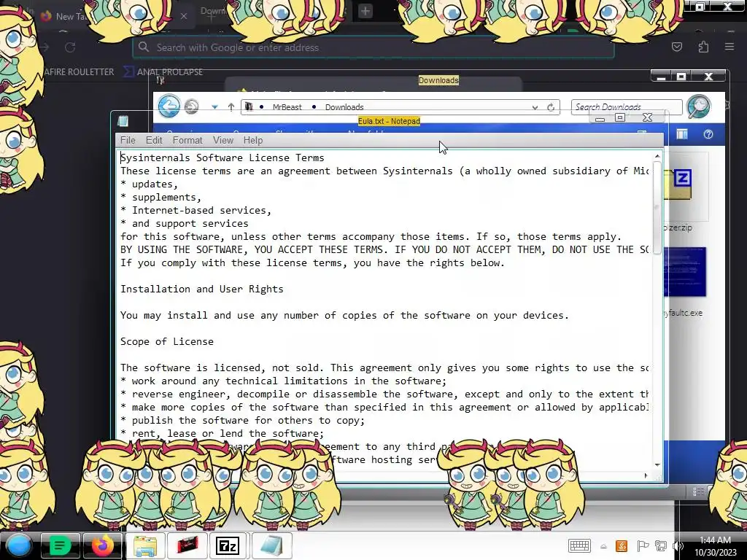Click the Notepad title bar document icon
747x560 pixels.
(x=123, y=121)
